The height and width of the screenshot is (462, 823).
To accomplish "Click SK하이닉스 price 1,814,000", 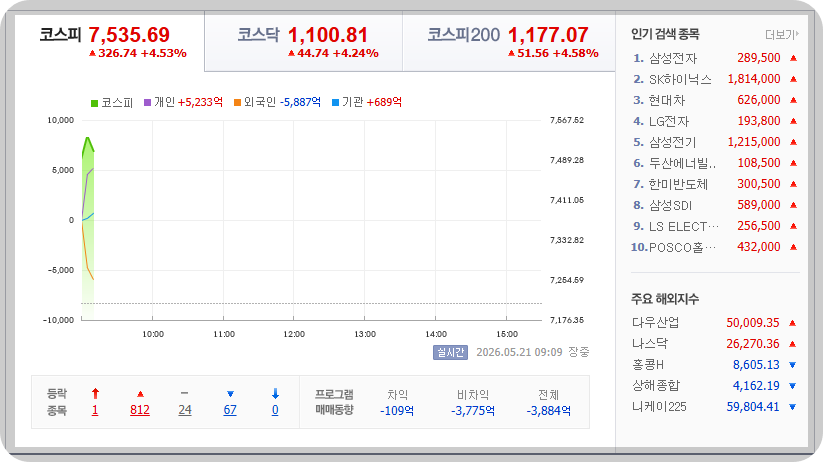I will coord(754,79).
